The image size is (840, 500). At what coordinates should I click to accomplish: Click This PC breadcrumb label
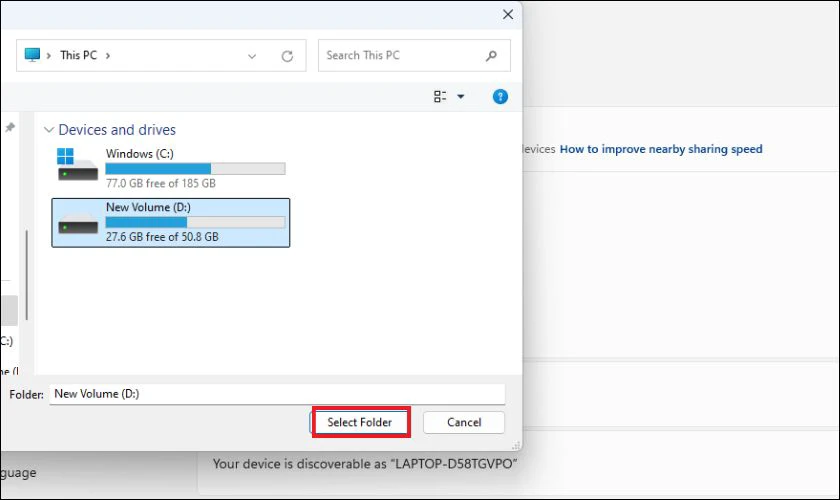79,55
